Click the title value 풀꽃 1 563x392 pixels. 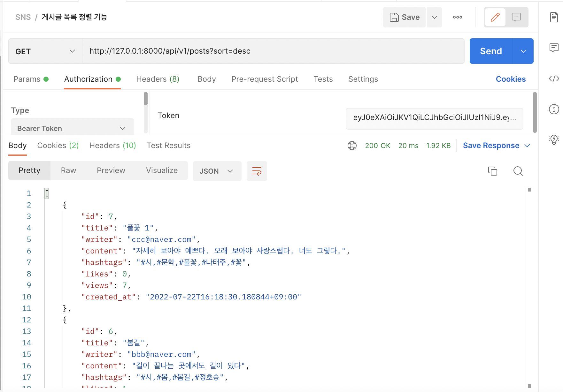click(x=138, y=228)
